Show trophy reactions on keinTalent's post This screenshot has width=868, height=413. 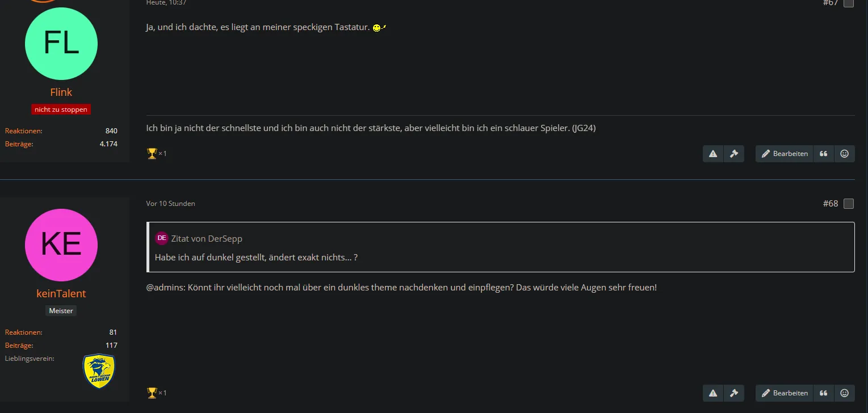pos(156,392)
